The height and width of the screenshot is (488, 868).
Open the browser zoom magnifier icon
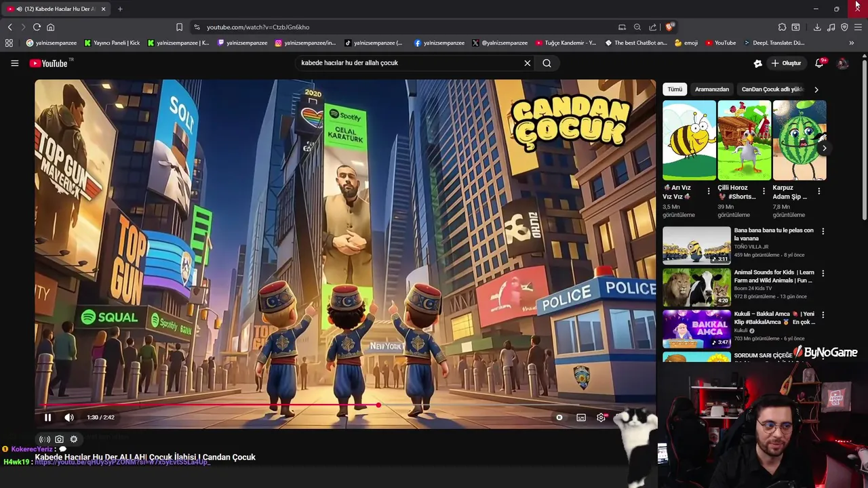(x=637, y=27)
